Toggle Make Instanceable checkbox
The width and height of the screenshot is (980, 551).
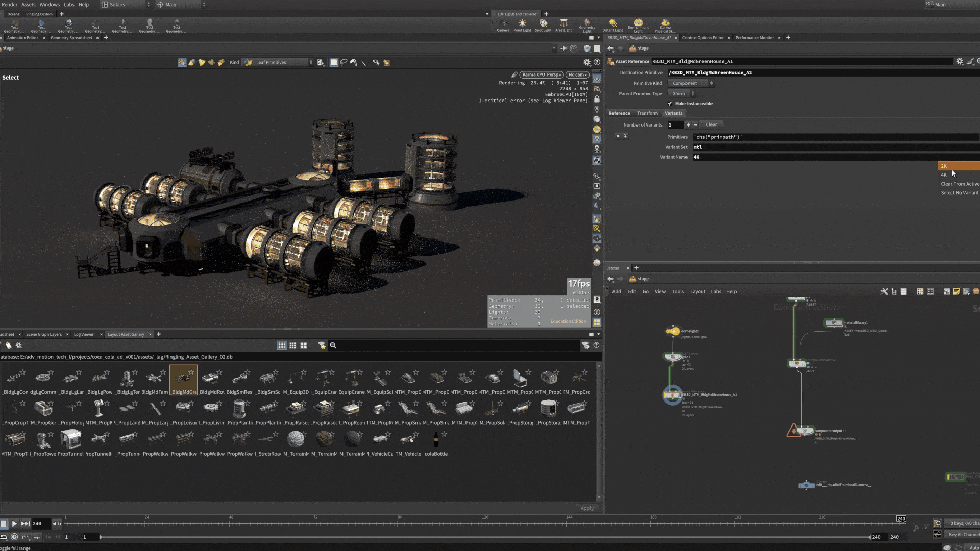(670, 104)
